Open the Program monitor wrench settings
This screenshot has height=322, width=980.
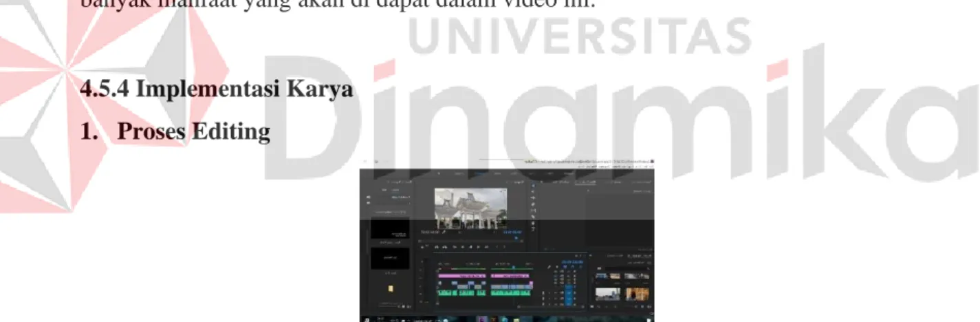point(444,232)
